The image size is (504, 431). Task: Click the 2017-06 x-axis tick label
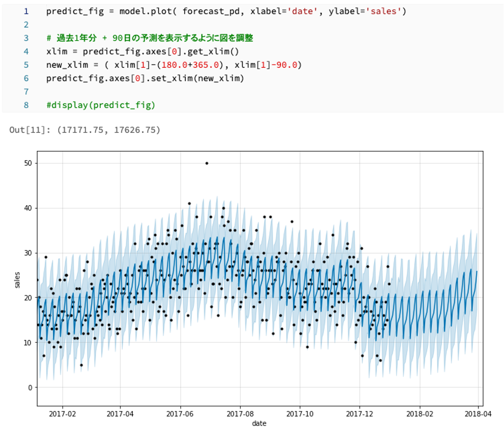[180, 413]
